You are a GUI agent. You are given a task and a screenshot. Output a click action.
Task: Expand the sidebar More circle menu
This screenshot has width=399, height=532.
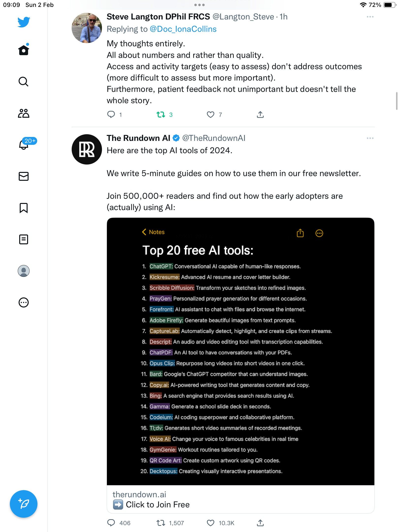tap(24, 302)
